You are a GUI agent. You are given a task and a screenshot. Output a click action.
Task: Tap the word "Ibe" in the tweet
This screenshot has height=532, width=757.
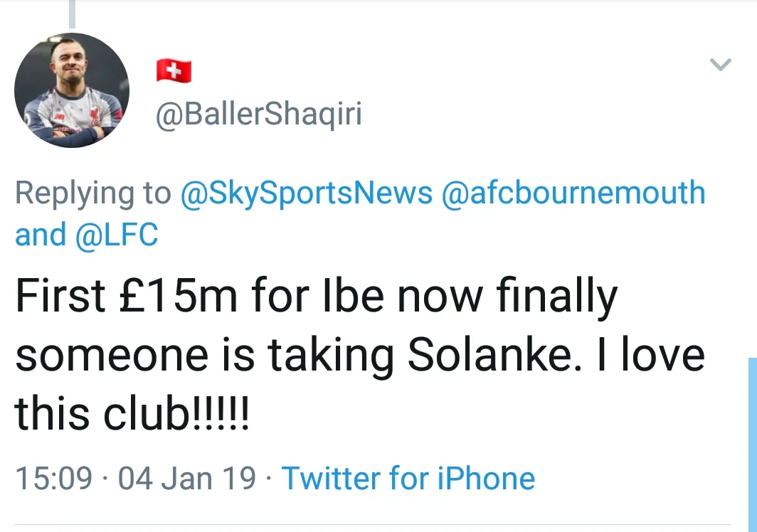354,298
